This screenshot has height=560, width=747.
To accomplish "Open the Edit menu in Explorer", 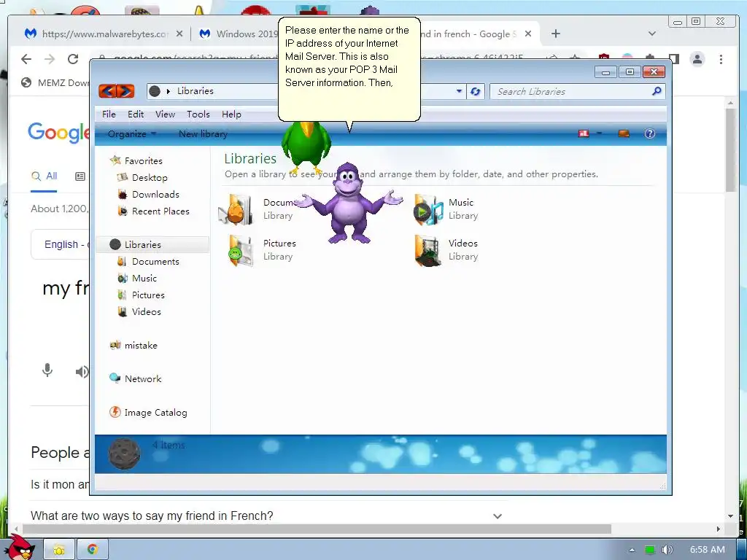I will (x=135, y=114).
